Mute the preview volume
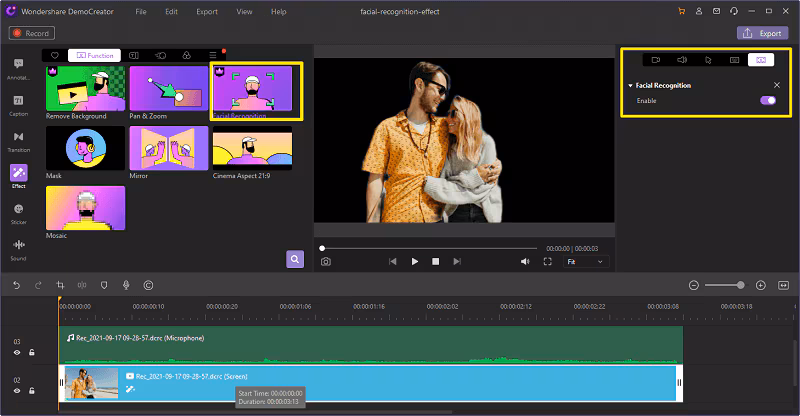This screenshot has width=800, height=416. tap(525, 261)
